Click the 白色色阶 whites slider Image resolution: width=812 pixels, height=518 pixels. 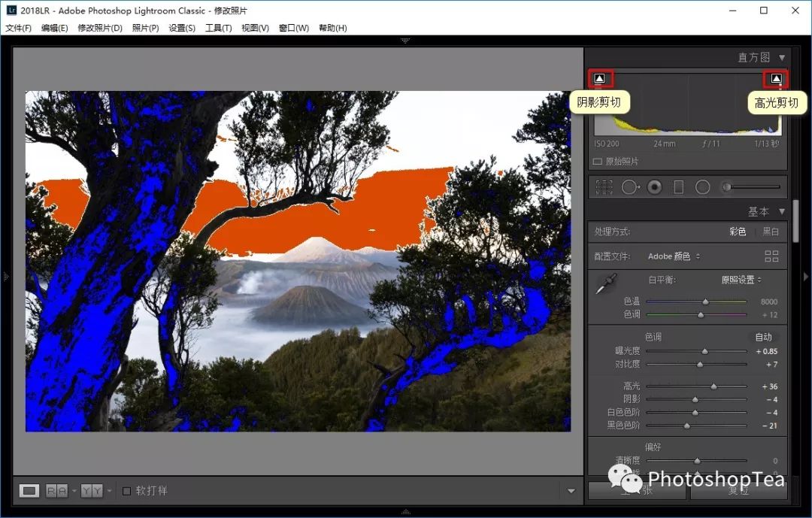coord(696,413)
